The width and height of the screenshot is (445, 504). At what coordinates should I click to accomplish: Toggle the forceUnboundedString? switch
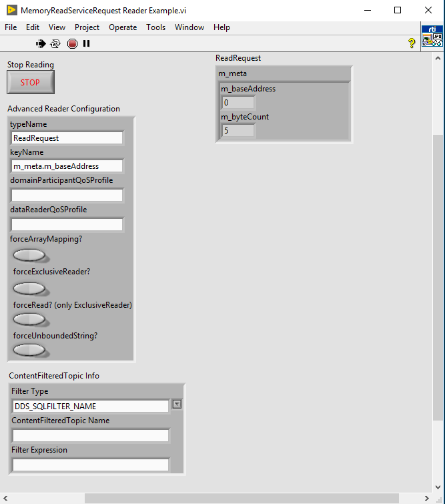click(29, 350)
